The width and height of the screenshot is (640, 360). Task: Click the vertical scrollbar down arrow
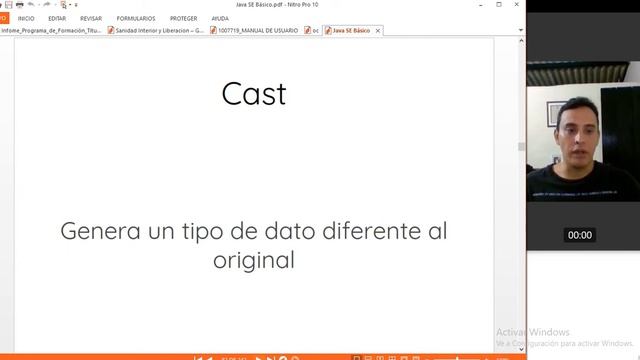[521, 349]
